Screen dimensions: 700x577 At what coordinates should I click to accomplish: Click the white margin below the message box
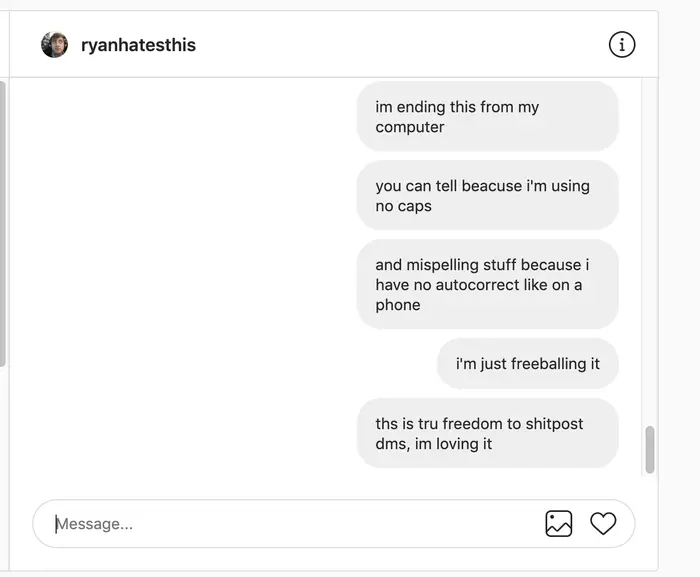pyautogui.click(x=330, y=560)
